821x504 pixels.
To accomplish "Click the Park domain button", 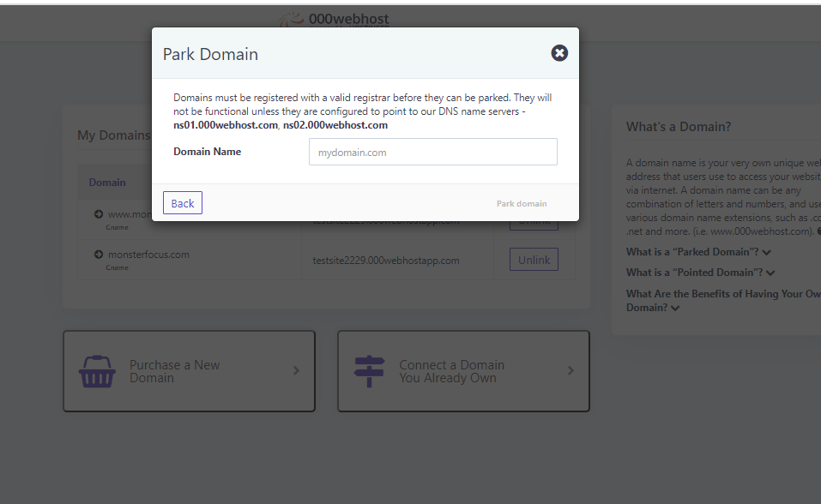I will (522, 204).
